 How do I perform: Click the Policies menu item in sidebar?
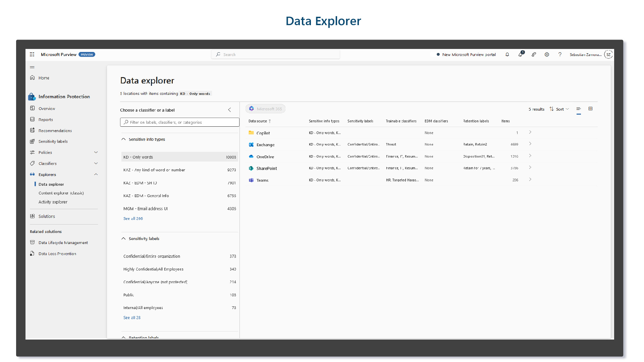point(45,152)
